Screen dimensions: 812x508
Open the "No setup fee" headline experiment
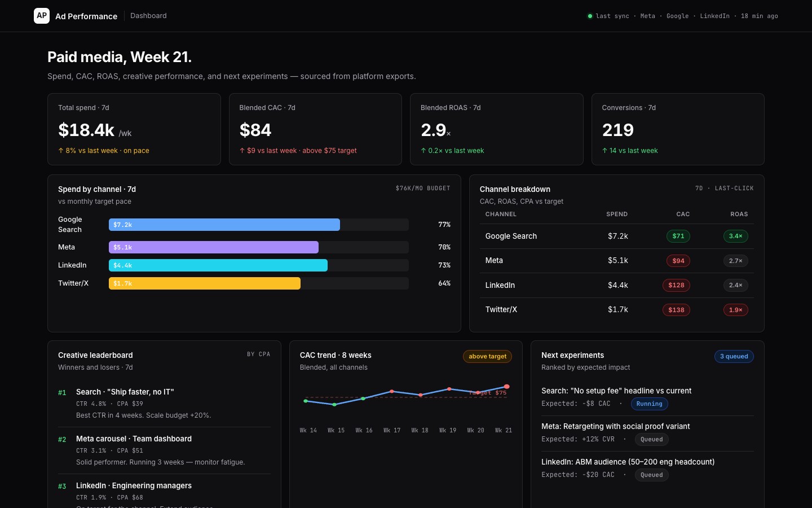[x=647, y=398]
